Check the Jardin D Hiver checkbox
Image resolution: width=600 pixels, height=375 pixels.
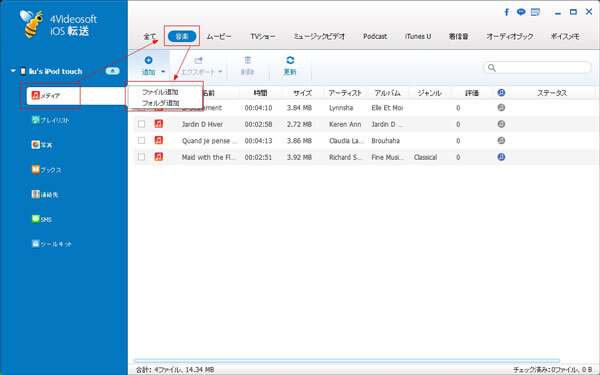click(x=142, y=124)
